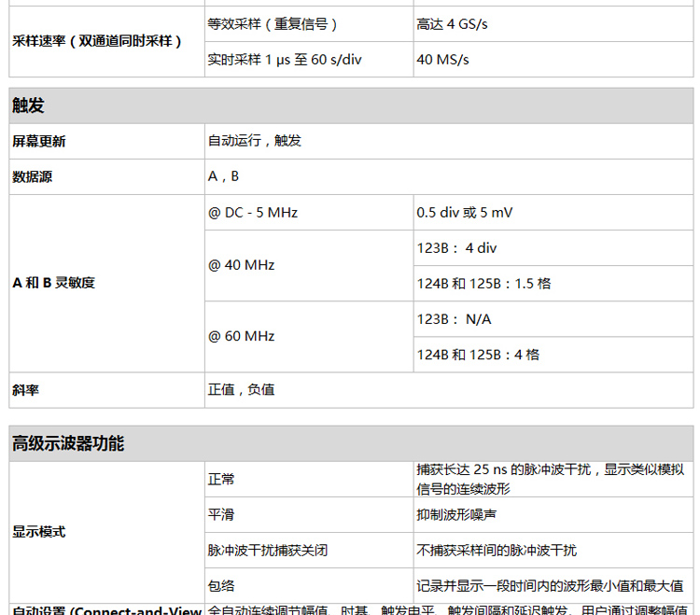
Task: Select the 抑制波形噪声 description
Action: (x=464, y=515)
